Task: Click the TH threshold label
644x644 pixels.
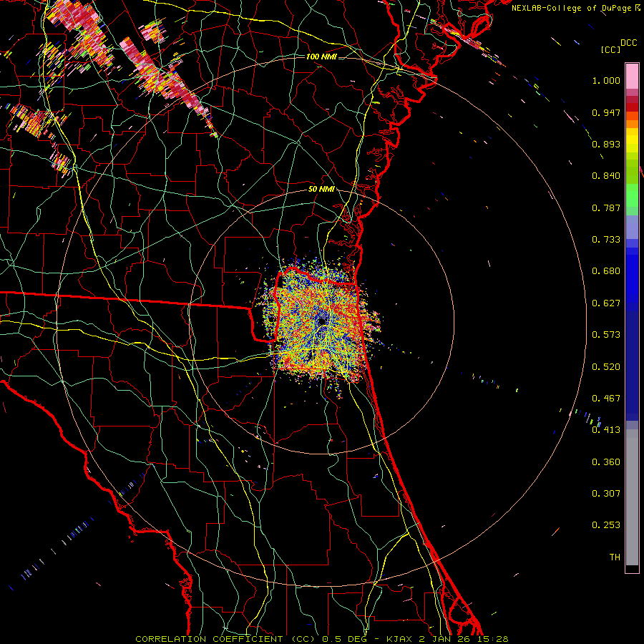Action: pyautogui.click(x=615, y=557)
